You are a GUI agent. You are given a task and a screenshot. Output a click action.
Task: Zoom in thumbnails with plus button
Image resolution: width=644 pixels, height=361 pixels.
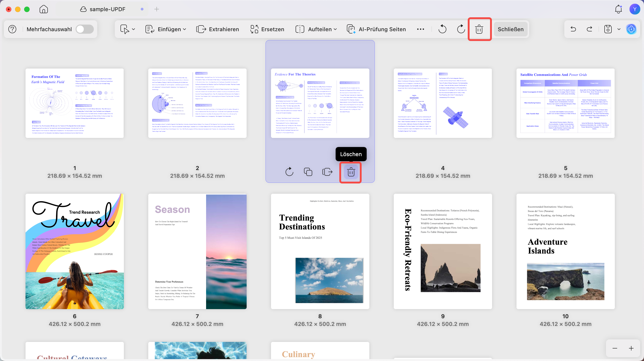click(x=631, y=348)
